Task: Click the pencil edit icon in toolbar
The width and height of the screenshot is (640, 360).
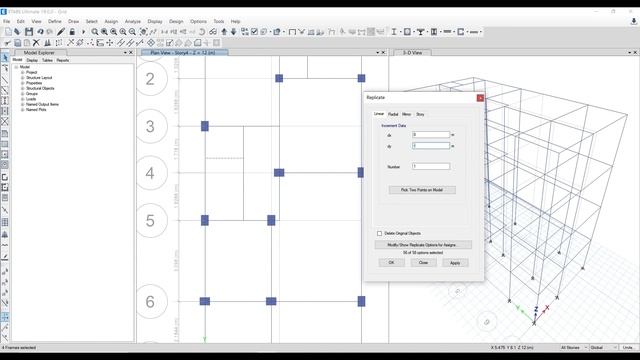Action: tap(61, 32)
